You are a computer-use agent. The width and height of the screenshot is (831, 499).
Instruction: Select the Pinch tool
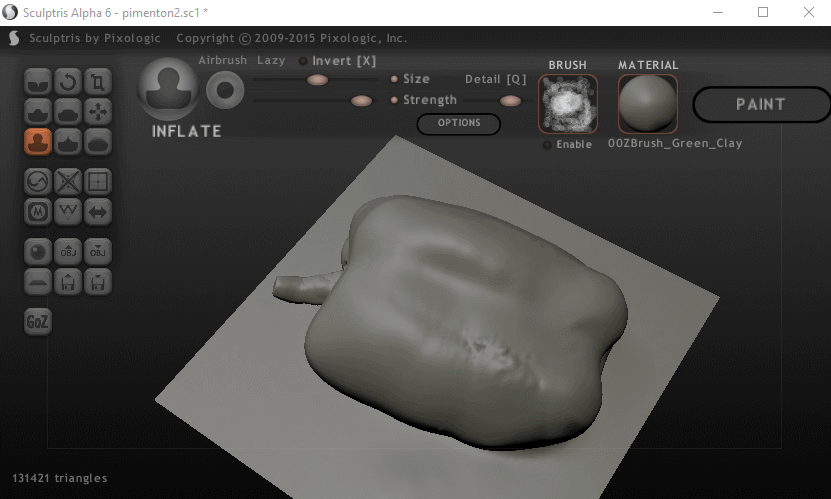(x=68, y=142)
